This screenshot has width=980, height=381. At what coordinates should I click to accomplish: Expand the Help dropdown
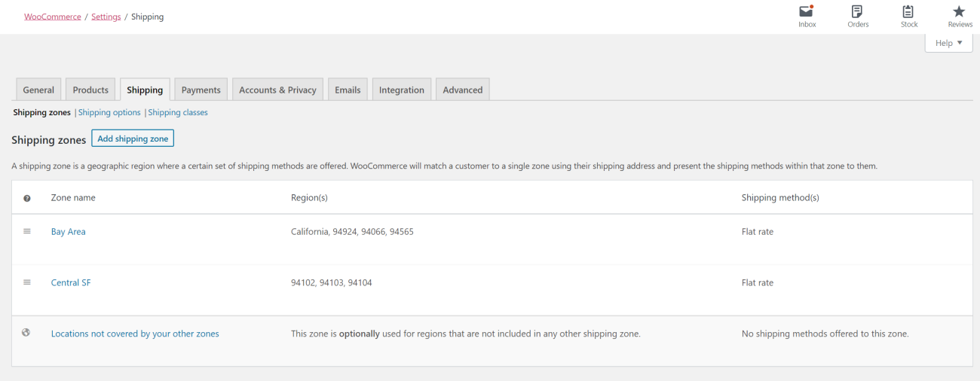tap(948, 43)
